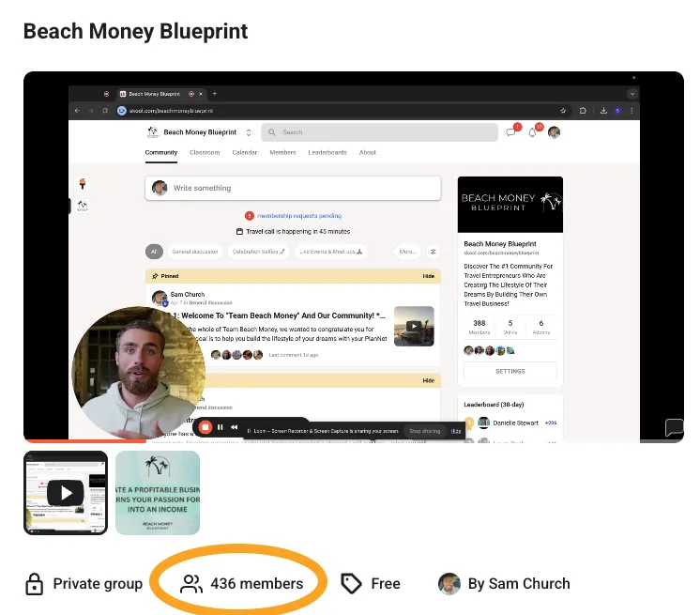Viewport: 700px width, 615px height.
Task: Click the red Loom stop recording button
Action: point(205,427)
